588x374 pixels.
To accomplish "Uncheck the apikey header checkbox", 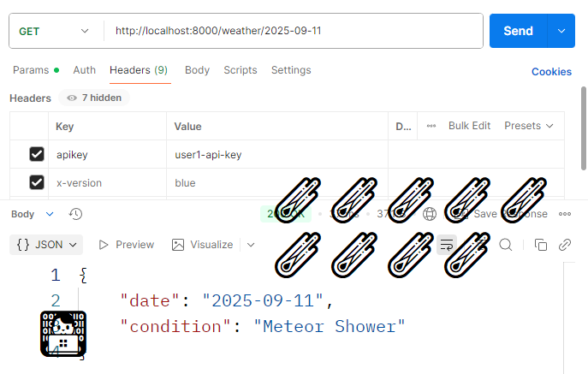I will click(x=37, y=154).
